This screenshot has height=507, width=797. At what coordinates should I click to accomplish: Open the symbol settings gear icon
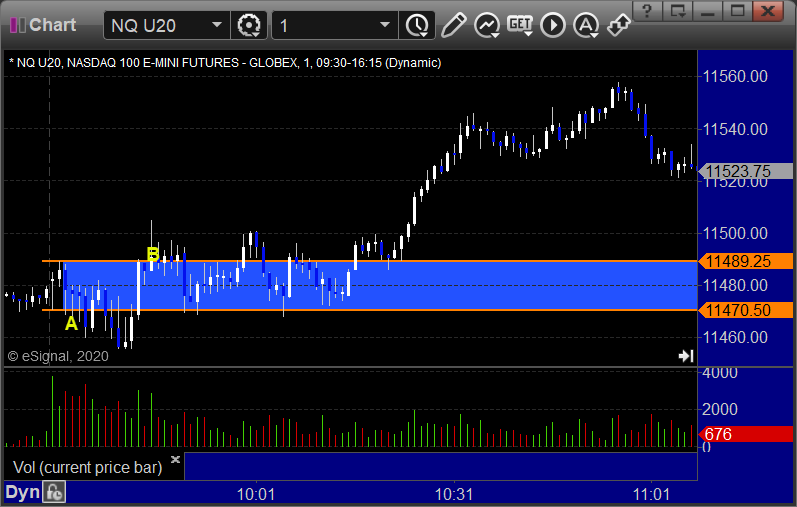[x=249, y=25]
